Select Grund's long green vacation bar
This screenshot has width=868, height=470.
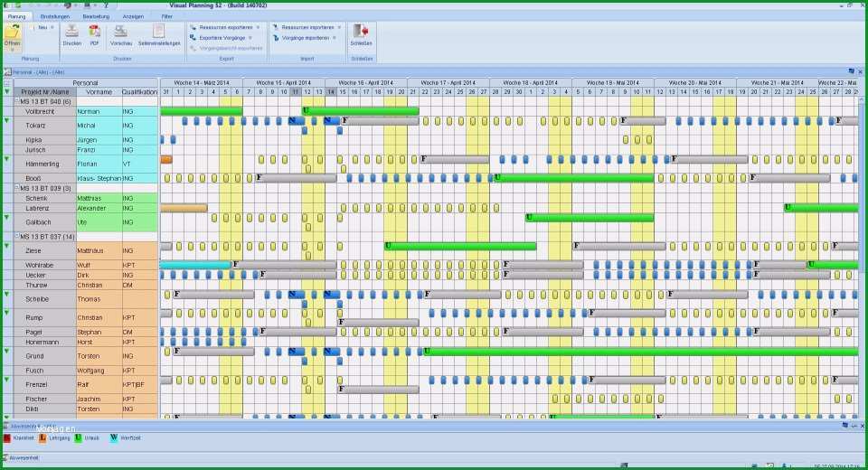coord(641,352)
